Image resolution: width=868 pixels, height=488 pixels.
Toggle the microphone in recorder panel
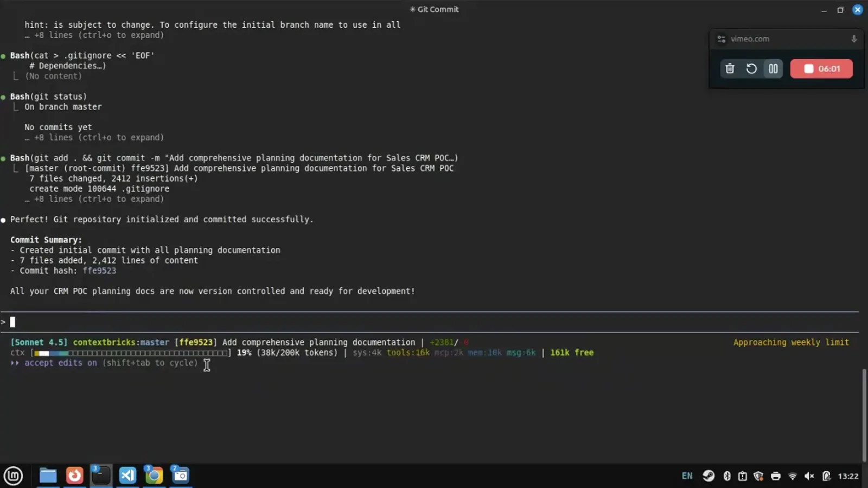[853, 39]
